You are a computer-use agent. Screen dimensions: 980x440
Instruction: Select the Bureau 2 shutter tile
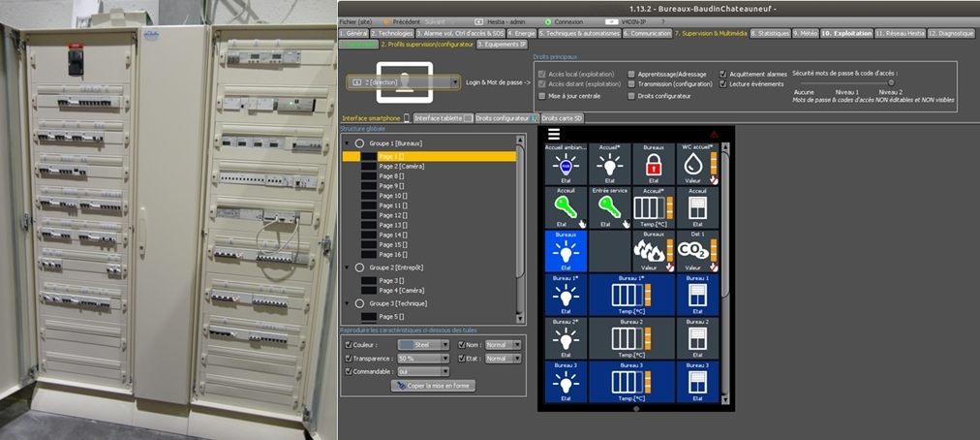[697, 338]
